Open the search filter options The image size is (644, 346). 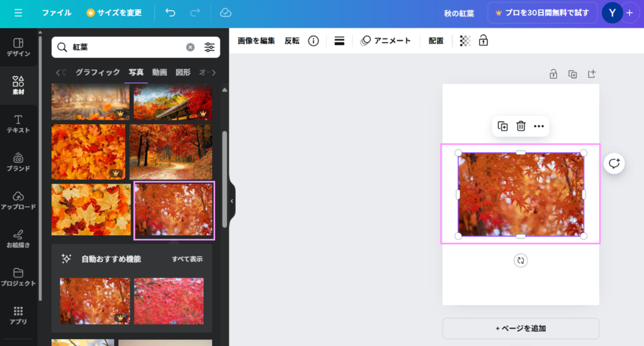point(209,47)
